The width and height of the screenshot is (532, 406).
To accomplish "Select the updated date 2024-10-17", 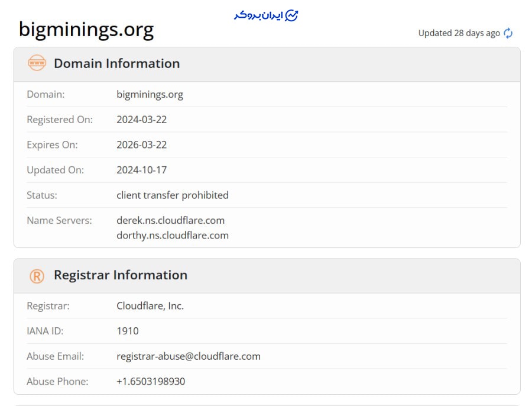I will pyautogui.click(x=141, y=170).
